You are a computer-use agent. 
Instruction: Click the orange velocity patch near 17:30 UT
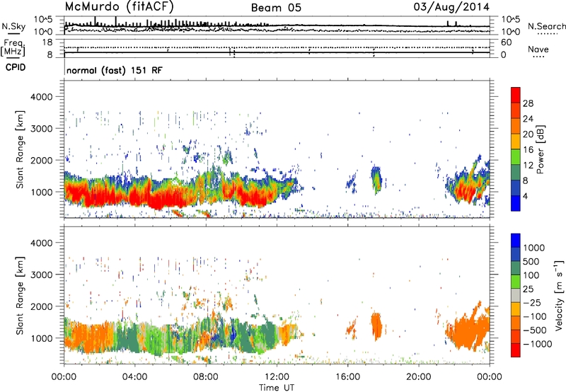376,327
